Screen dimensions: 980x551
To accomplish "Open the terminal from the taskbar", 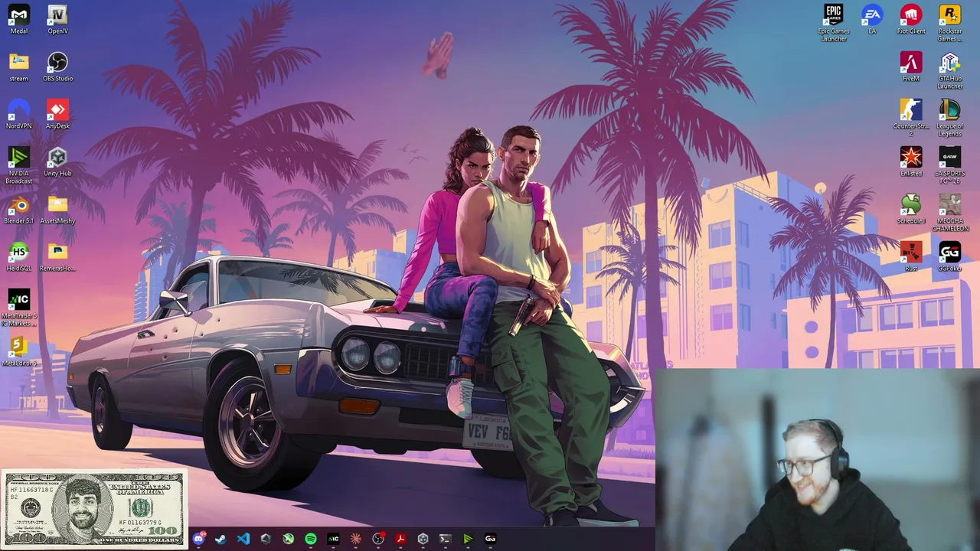I will [445, 539].
